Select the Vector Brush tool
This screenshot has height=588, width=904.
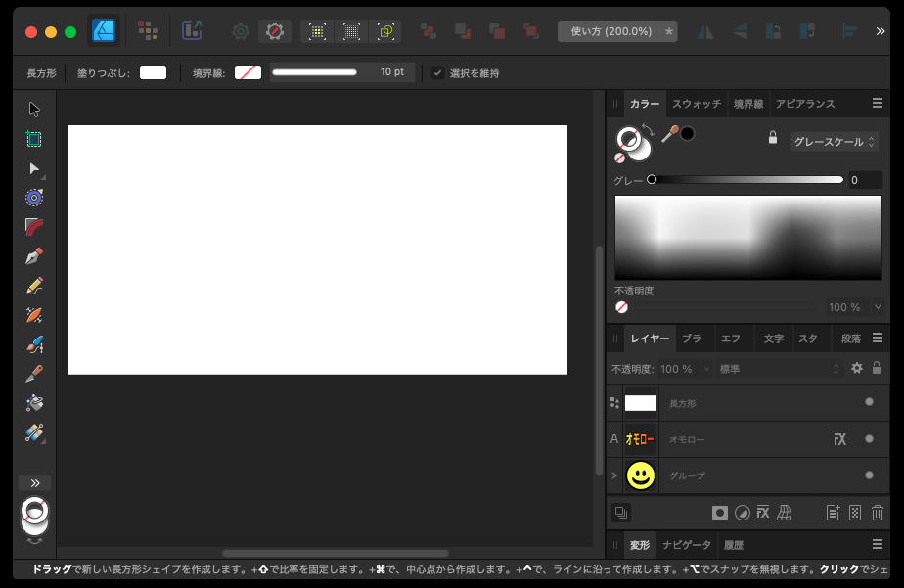33,314
